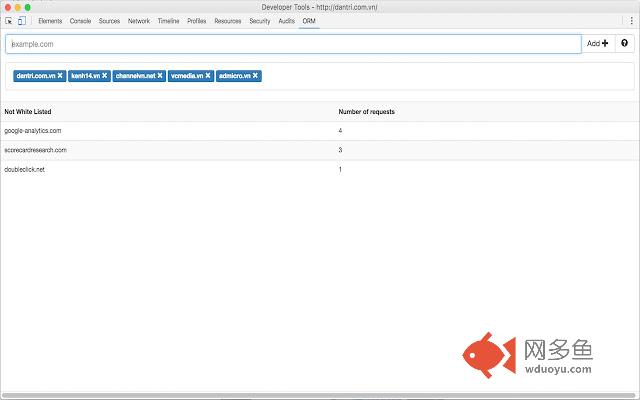The image size is (640, 400).
Task: Switch to the Elements tab
Action: pyautogui.click(x=51, y=21)
